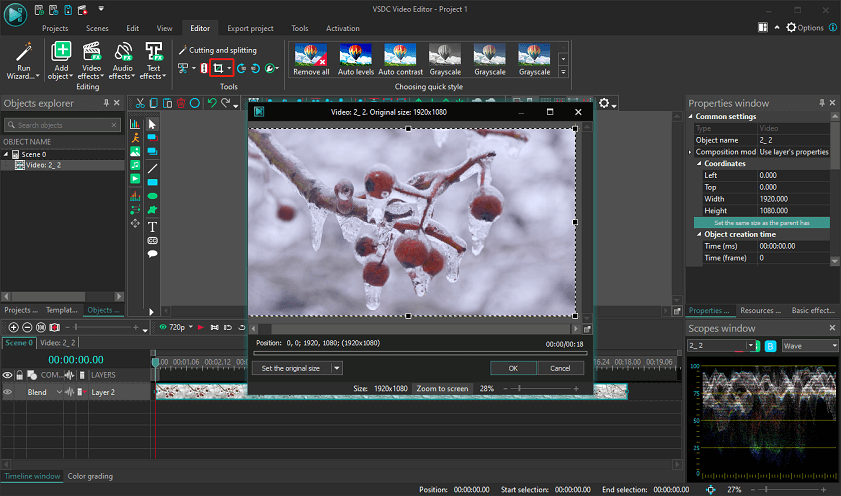Toggle the lock icon in layers header

pyautogui.click(x=19, y=375)
